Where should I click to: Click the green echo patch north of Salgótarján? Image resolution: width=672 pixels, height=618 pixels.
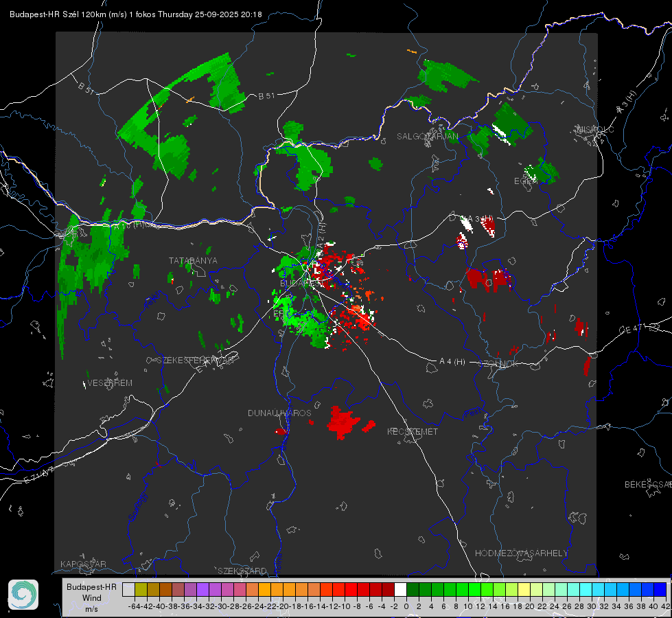(445, 76)
